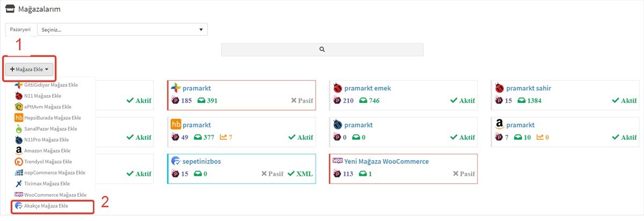
Task: Click GittiGidiyor logo on Pasif pramarkt card
Action: point(175,88)
